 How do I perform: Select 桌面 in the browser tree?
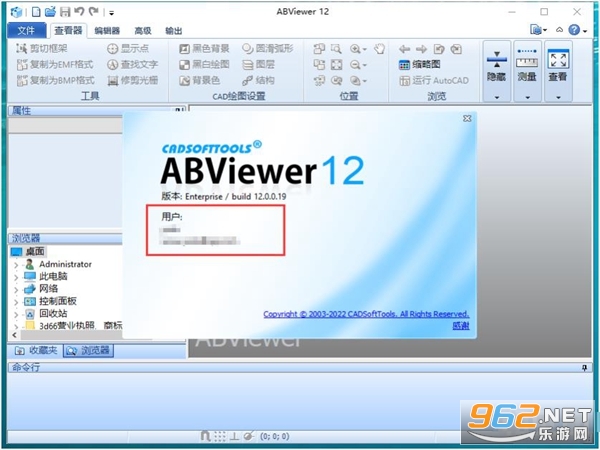point(35,252)
